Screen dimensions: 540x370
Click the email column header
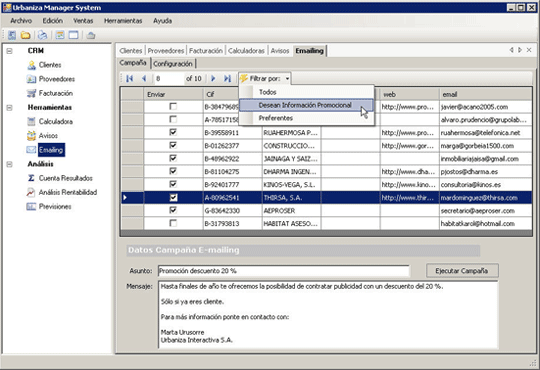click(485, 94)
